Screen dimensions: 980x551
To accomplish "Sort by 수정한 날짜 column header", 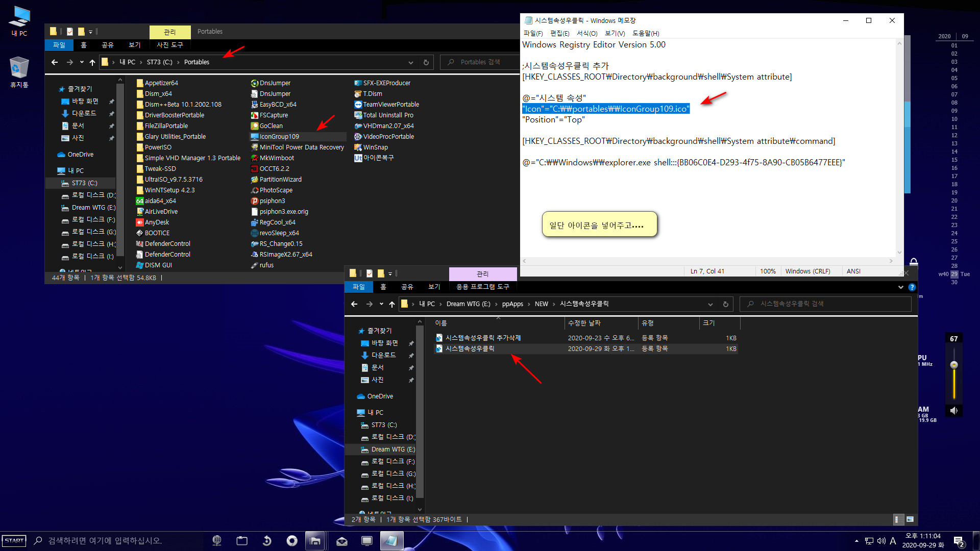I will [x=601, y=323].
